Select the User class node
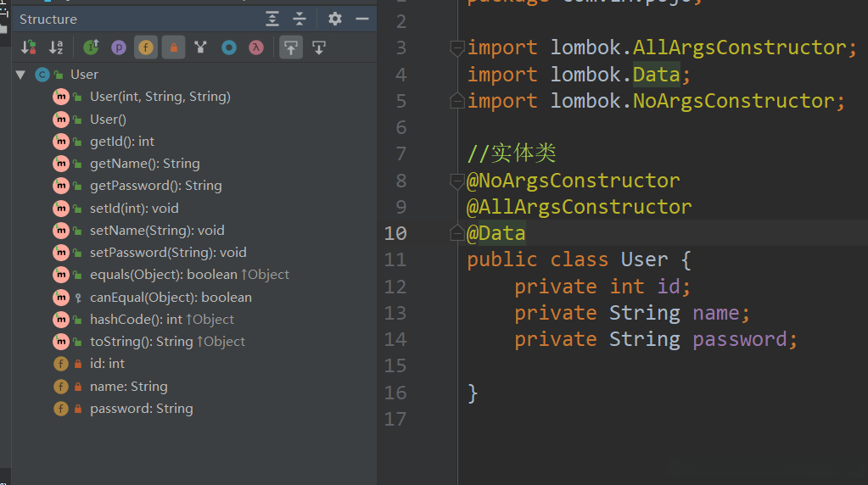The image size is (868, 485). tap(84, 75)
